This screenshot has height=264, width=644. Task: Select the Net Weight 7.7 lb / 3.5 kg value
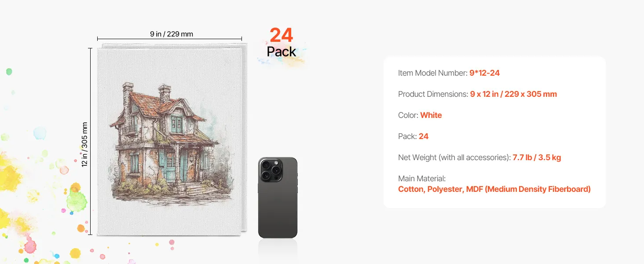tap(537, 158)
